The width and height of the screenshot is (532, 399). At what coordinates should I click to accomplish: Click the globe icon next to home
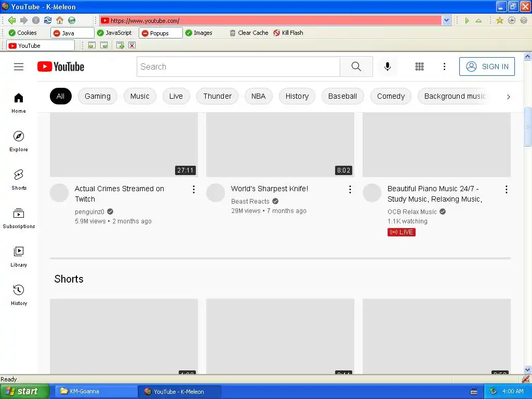(72, 20)
